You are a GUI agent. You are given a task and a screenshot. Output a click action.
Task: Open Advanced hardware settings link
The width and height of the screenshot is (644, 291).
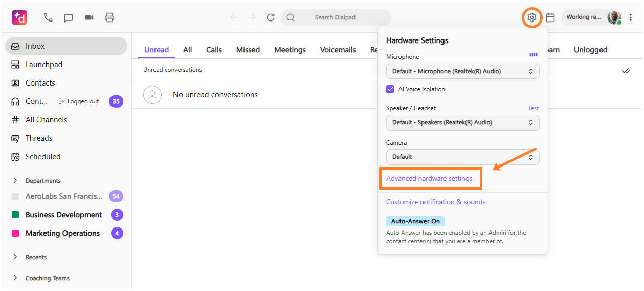click(429, 179)
